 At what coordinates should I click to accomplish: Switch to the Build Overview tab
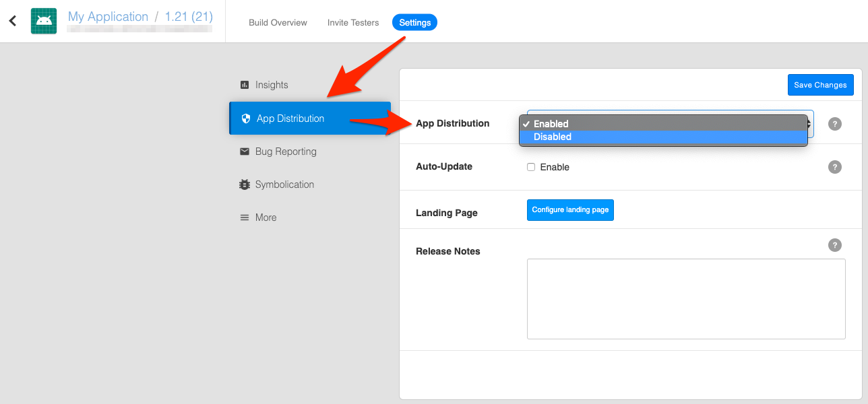click(277, 22)
